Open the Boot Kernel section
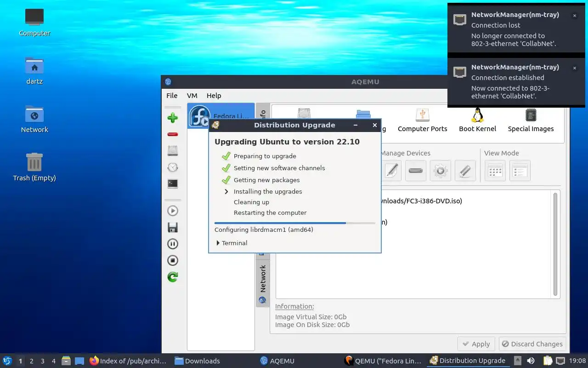 [477, 121]
